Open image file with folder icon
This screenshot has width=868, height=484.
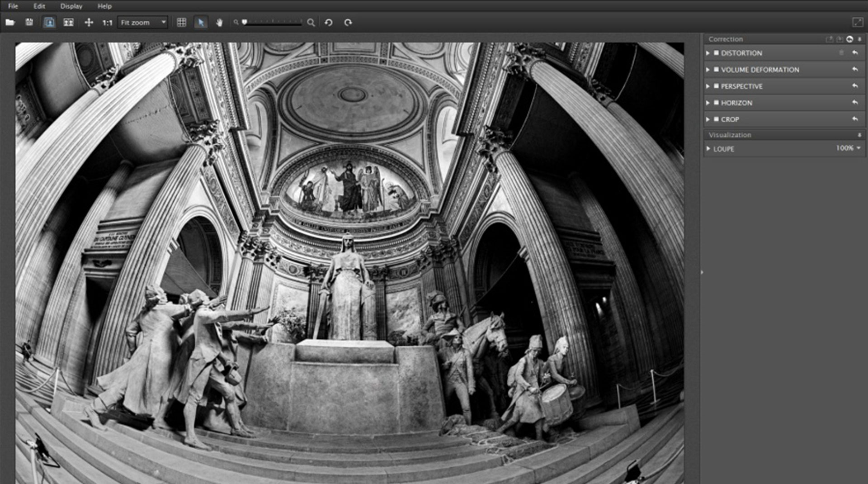[10, 22]
